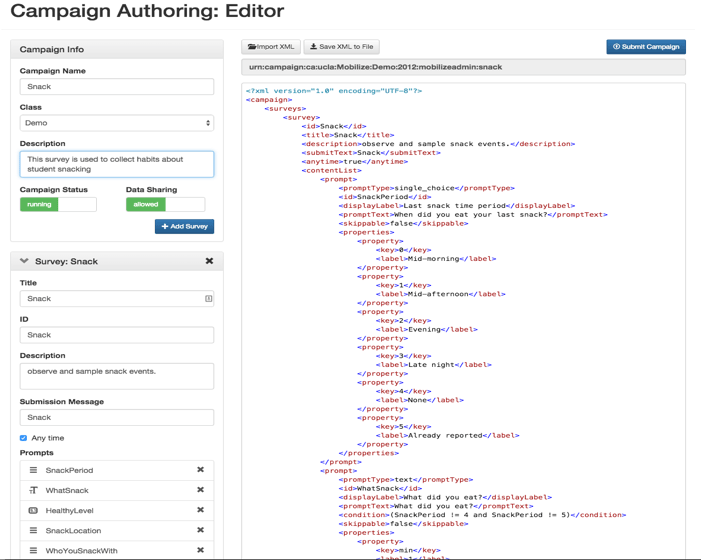Add a new survey

point(184,227)
